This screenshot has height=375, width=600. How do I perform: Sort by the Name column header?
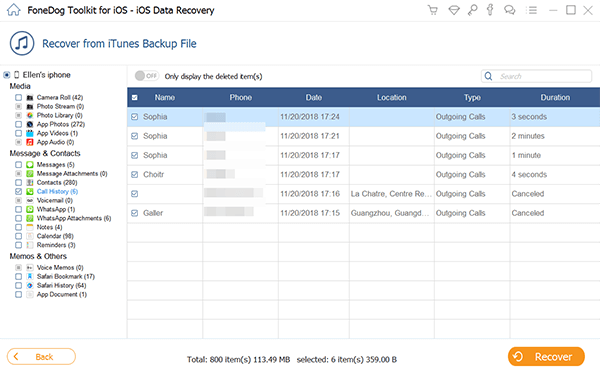(x=165, y=98)
